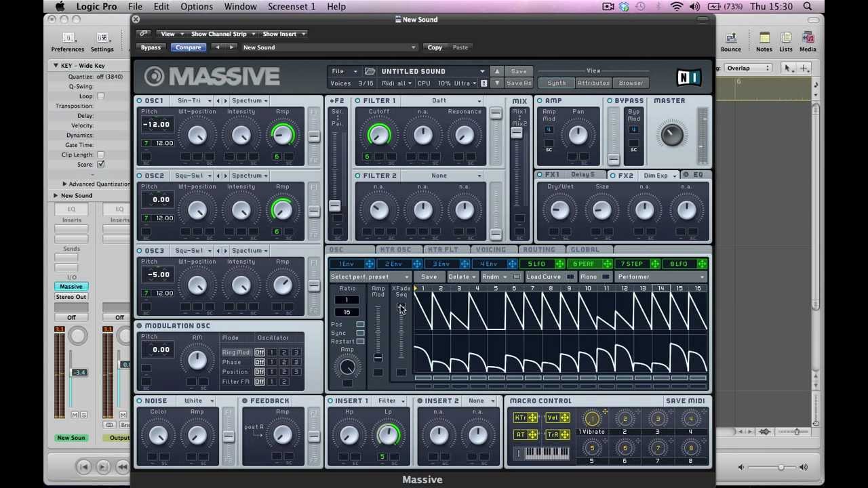Click the Filter 1 Cutoff knob
The height and width of the screenshot is (488, 868).
pyautogui.click(x=379, y=136)
